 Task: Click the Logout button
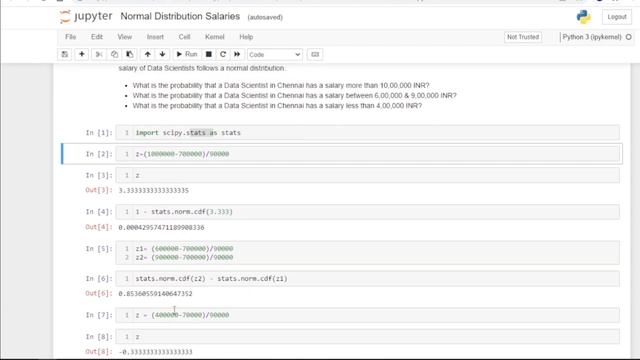tap(617, 17)
